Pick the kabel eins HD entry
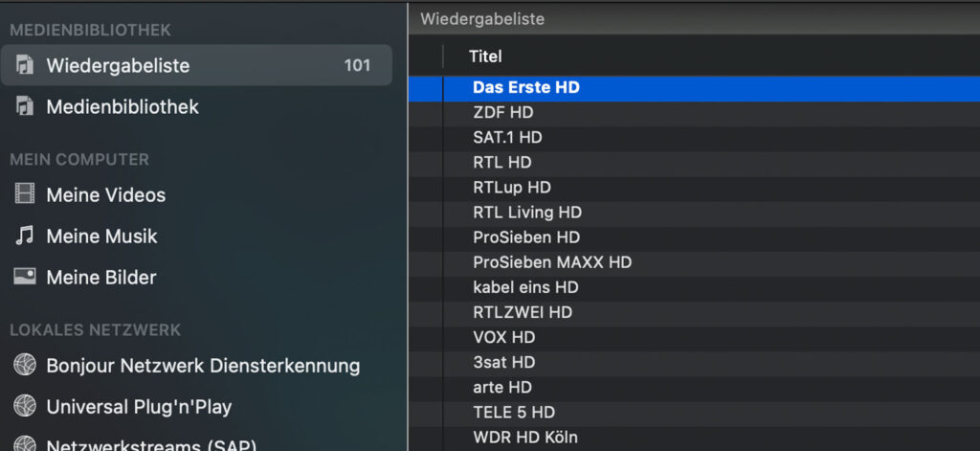 (x=525, y=287)
